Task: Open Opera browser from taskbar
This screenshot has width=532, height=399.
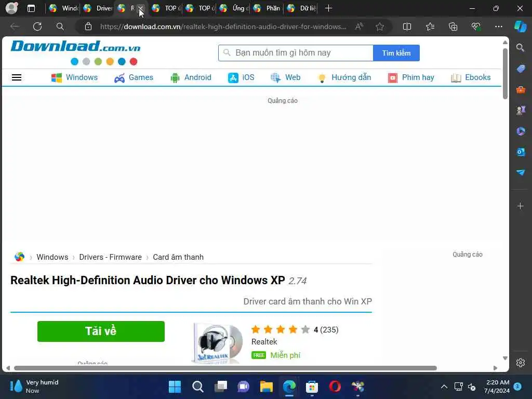Action: tap(335, 387)
